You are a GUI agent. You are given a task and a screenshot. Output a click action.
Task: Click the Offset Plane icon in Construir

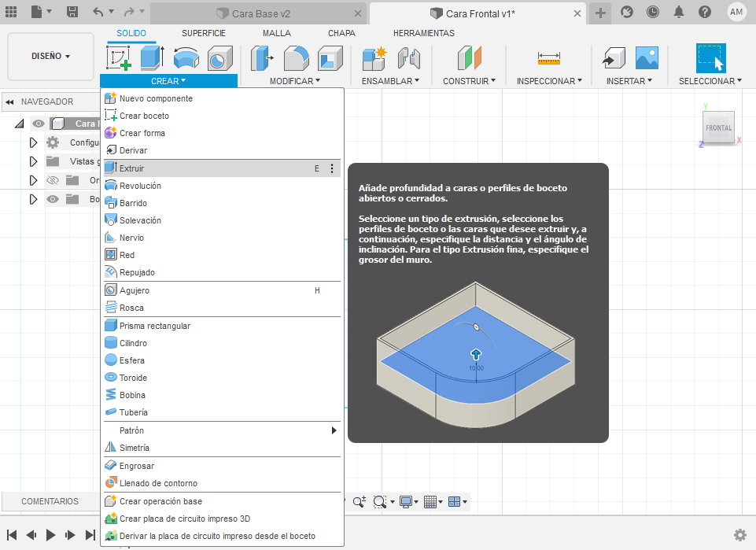tap(469, 58)
